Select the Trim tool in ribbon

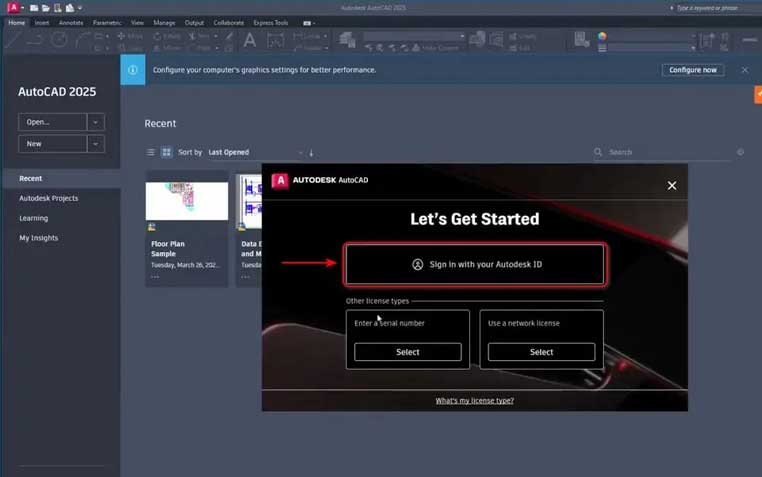199,36
